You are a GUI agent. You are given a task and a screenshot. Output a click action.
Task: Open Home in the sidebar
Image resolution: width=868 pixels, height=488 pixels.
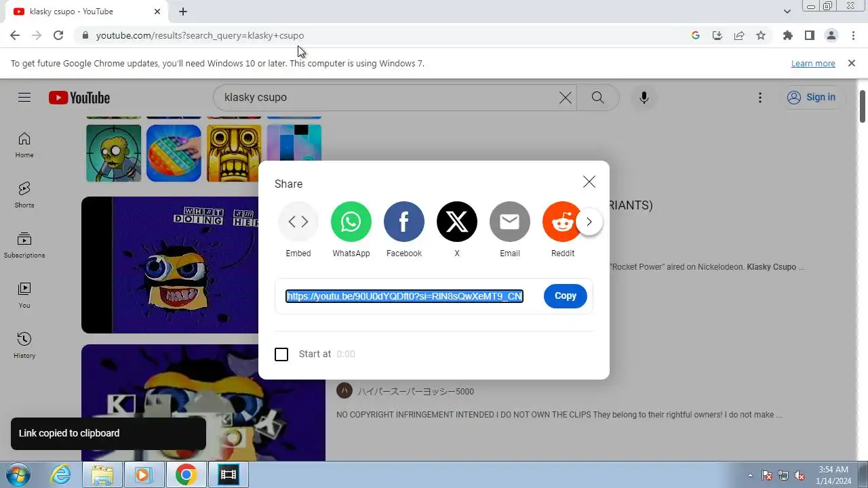[24, 145]
